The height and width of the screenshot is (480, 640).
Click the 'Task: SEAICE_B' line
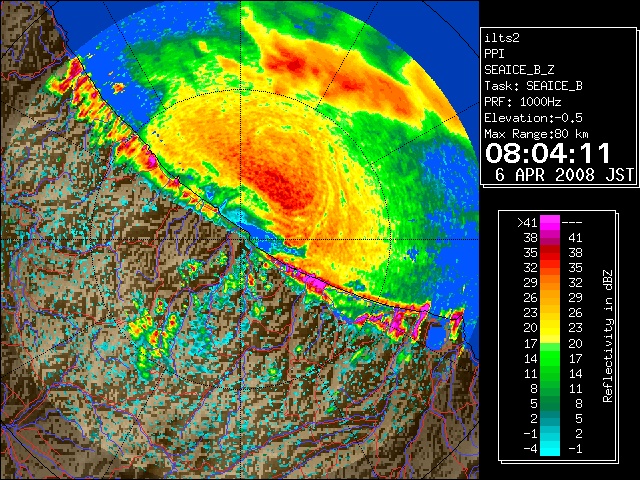coord(533,86)
